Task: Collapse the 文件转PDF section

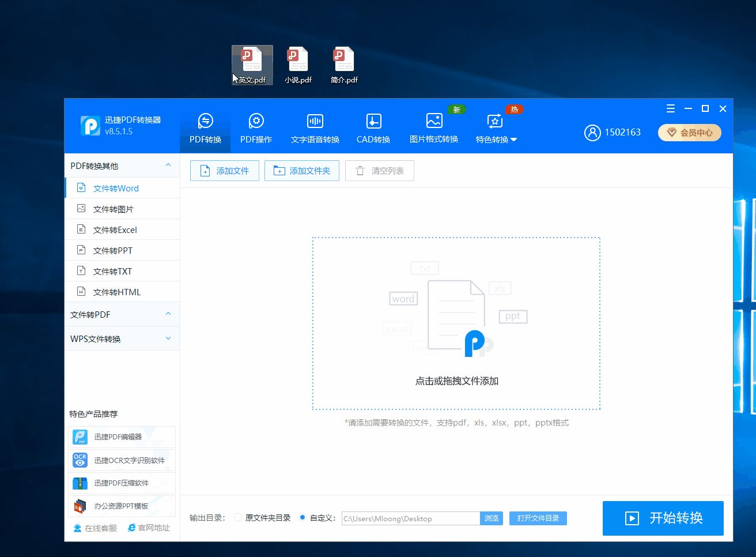Action: click(122, 314)
